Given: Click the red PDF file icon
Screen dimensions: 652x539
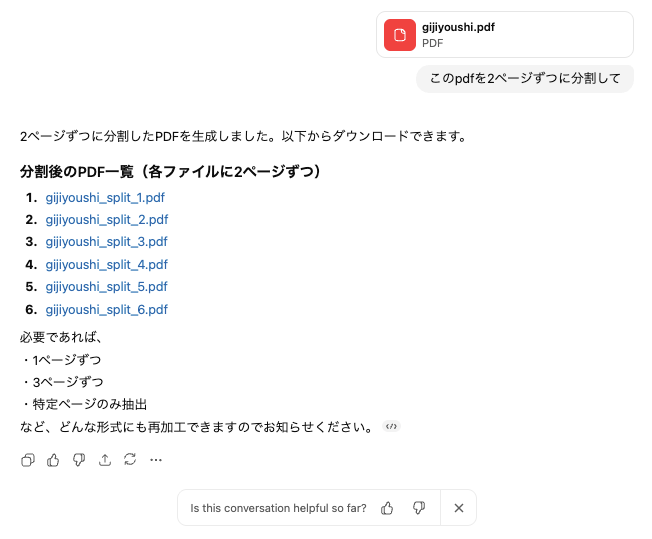Looking at the screenshot, I should tap(400, 35).
